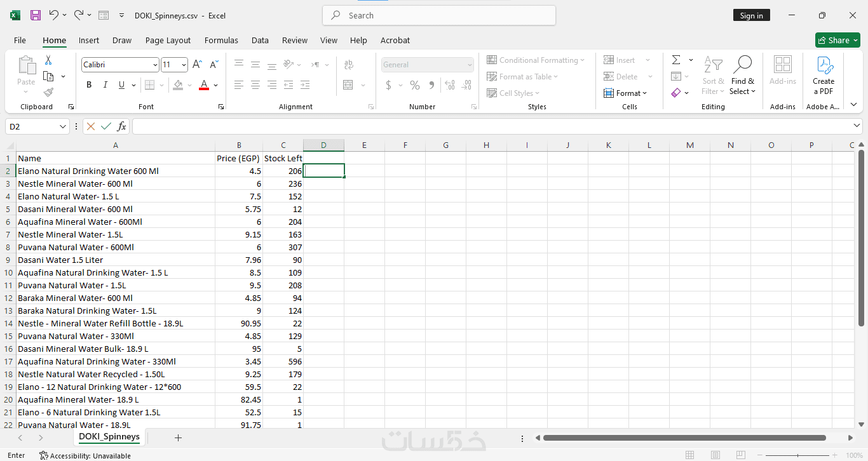Toggle italic formatting

[x=105, y=85]
